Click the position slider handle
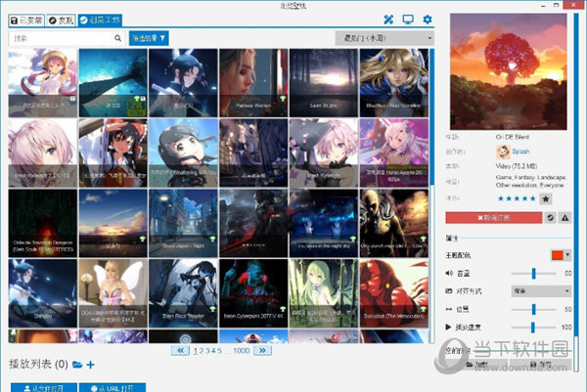This screenshot has height=392, width=587. point(533,309)
